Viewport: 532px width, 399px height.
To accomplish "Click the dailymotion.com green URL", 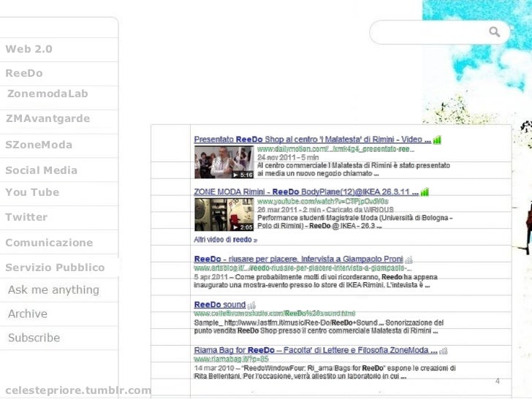I will 335,149.
